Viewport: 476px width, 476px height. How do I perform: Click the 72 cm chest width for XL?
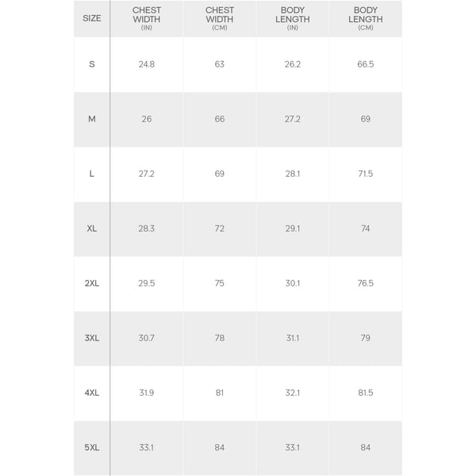pyautogui.click(x=220, y=228)
